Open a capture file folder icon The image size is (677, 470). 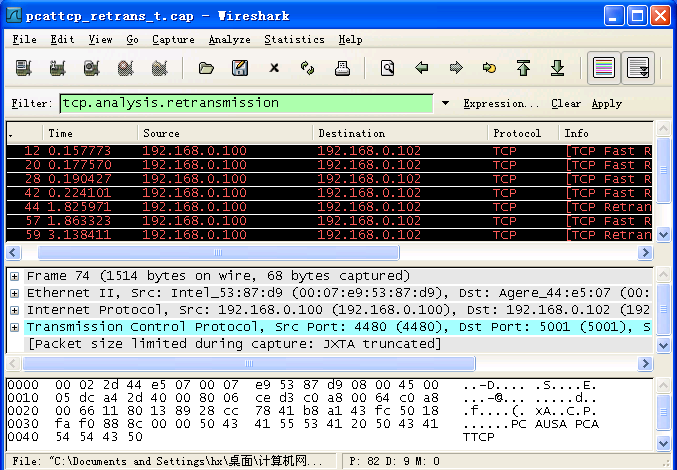point(206,68)
